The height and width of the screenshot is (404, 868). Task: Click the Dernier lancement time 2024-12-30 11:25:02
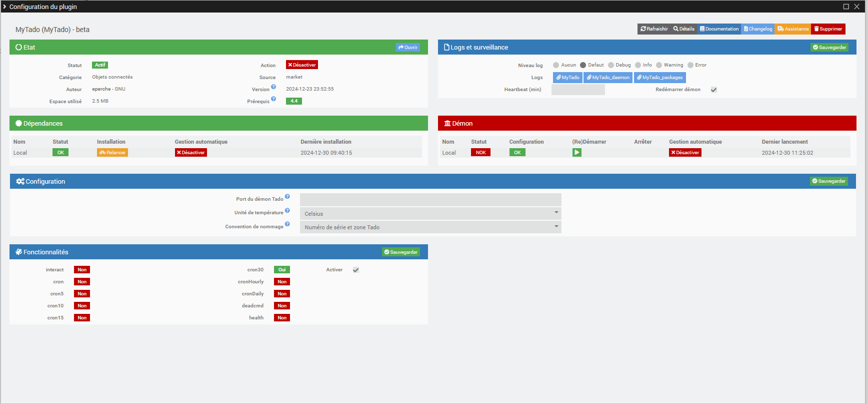pos(787,153)
